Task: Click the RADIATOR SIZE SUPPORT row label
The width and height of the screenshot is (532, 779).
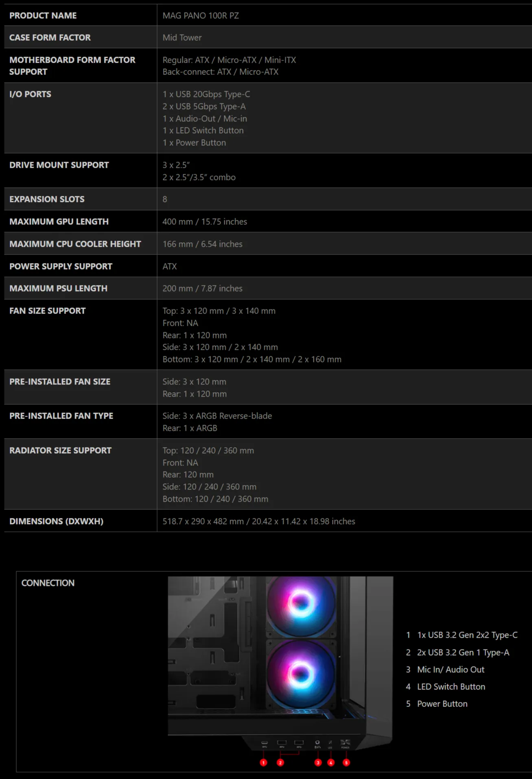Action: coord(60,450)
